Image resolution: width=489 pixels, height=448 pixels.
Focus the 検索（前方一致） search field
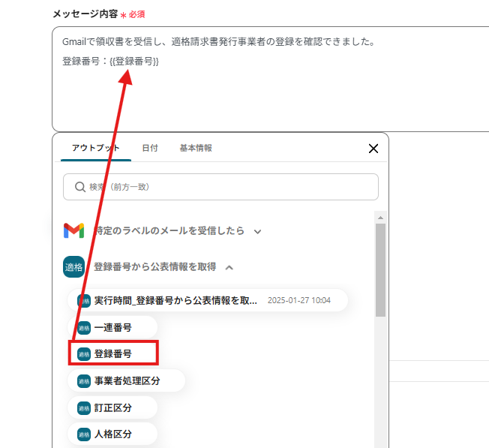point(220,187)
